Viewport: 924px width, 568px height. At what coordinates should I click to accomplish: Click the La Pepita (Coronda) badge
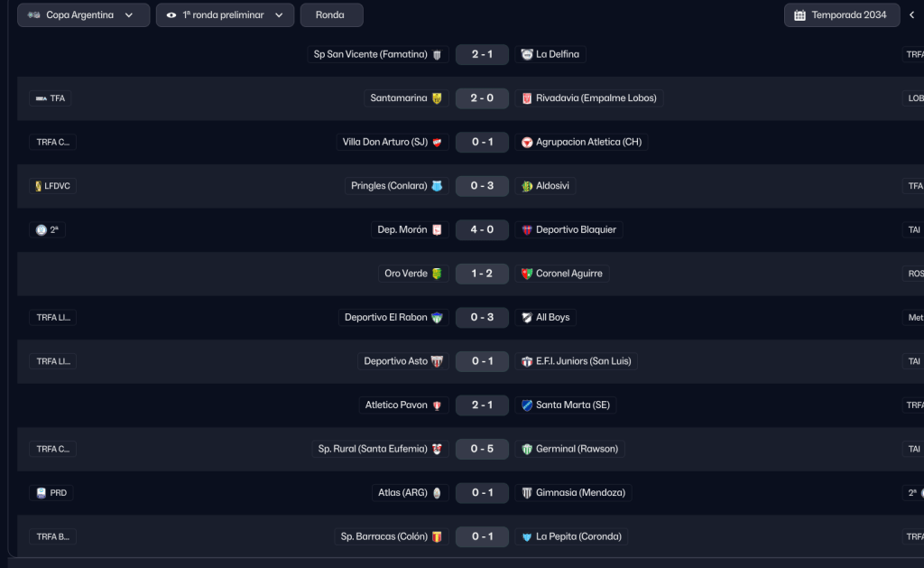(527, 536)
